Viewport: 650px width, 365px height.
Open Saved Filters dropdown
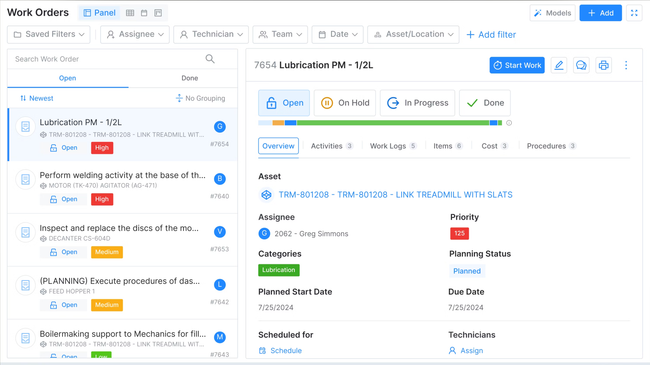click(x=49, y=34)
